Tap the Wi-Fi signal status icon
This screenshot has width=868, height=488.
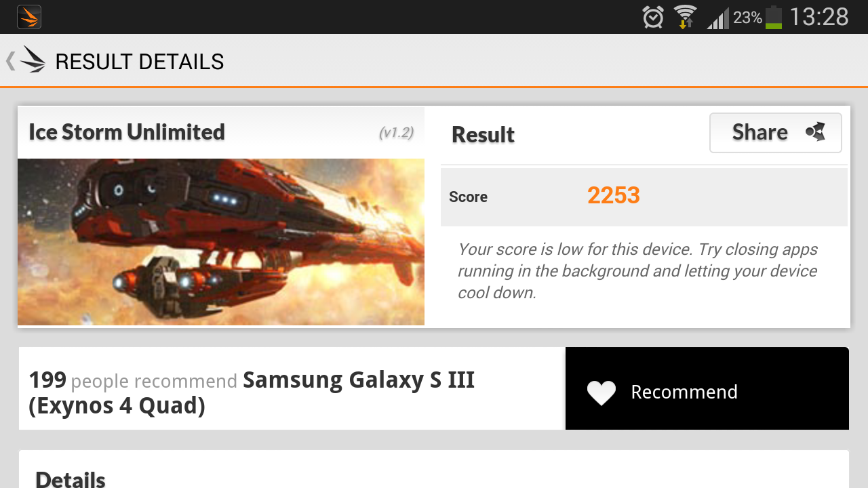pos(686,17)
